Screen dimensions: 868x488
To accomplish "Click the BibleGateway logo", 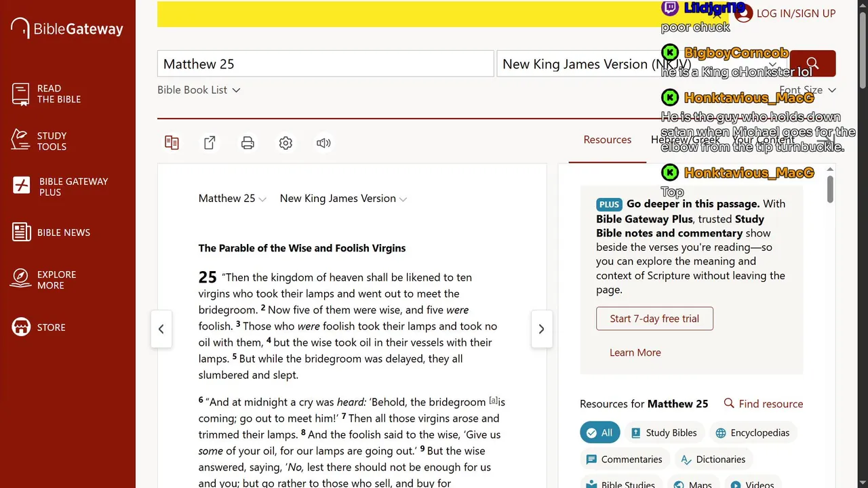I will point(67,28).
